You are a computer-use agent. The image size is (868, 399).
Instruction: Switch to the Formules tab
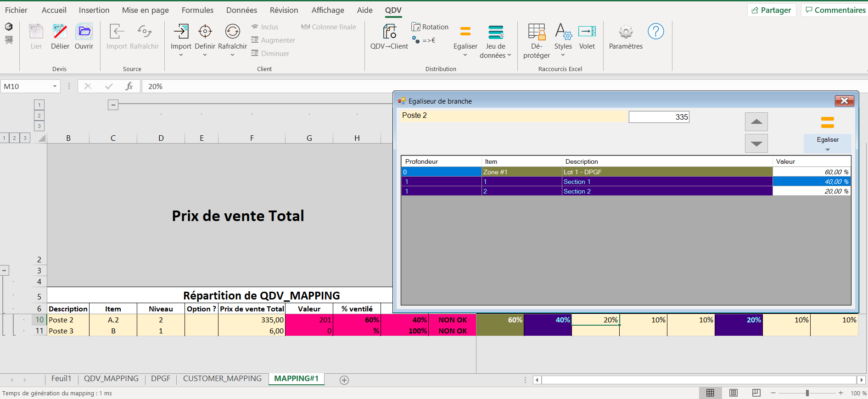click(197, 10)
